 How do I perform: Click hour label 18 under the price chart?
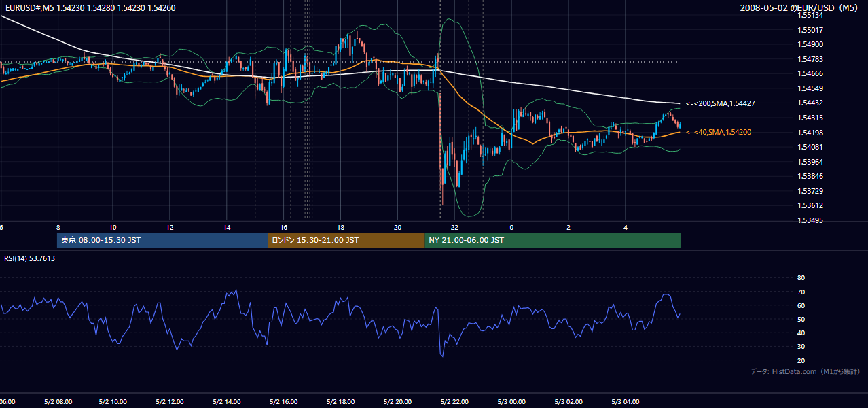(341, 227)
